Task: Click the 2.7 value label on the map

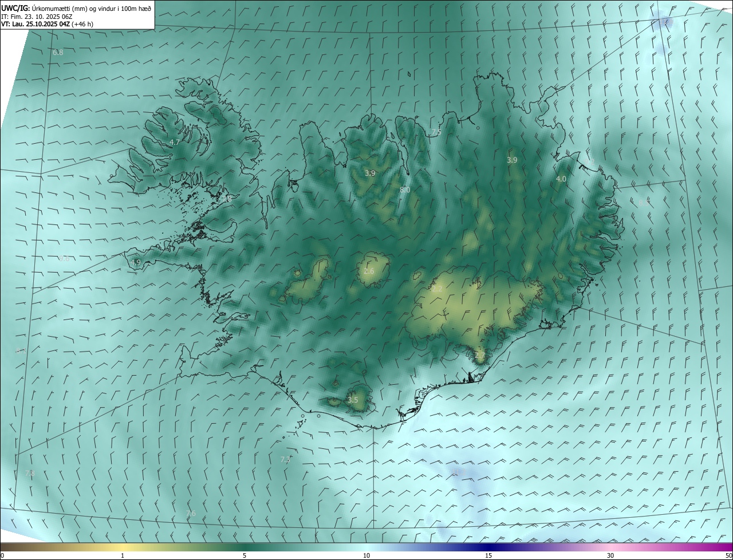Action: [x=480, y=356]
